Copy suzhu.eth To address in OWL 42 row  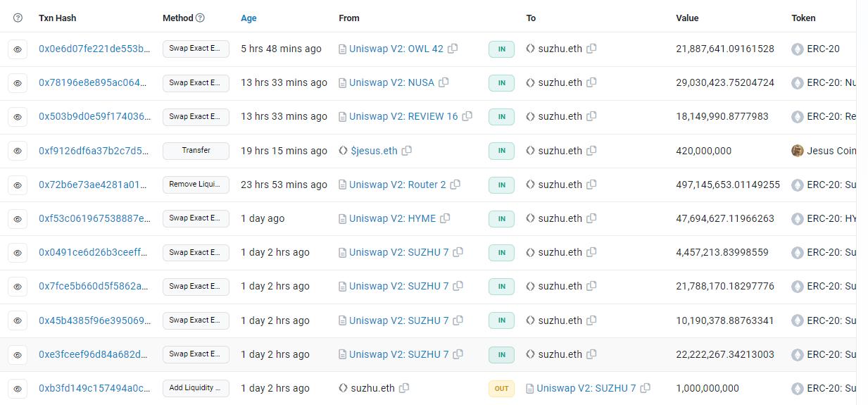[591, 49]
